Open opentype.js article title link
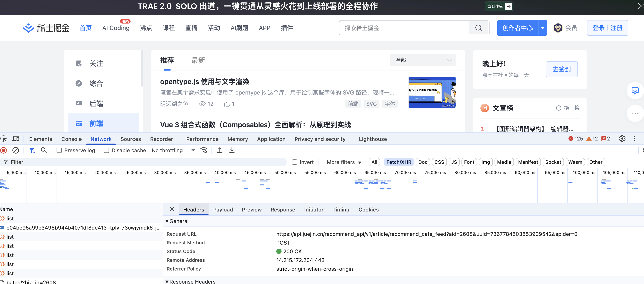The height and width of the screenshot is (284, 644). pos(205,82)
